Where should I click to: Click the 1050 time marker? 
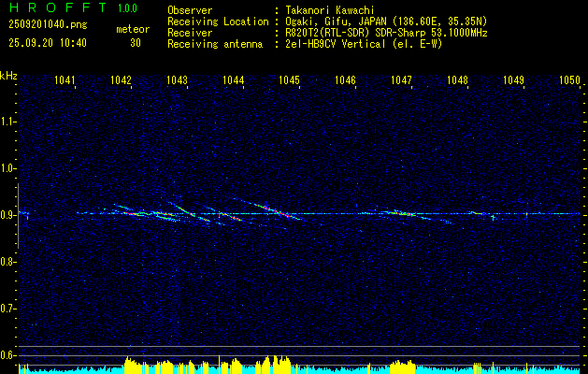pos(569,79)
